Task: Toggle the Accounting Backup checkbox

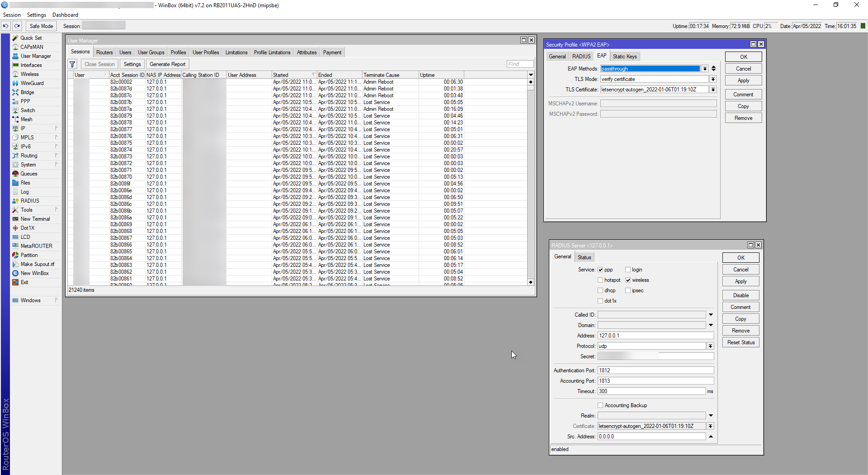Action: click(x=600, y=405)
